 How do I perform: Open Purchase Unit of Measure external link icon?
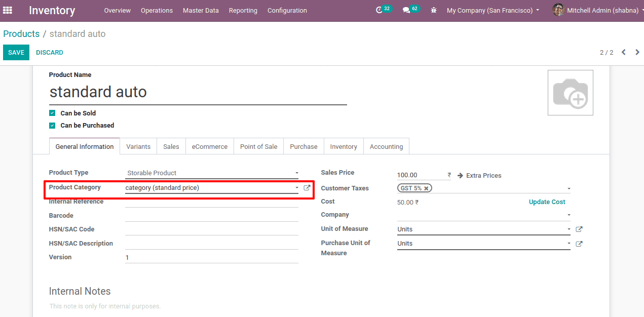579,244
